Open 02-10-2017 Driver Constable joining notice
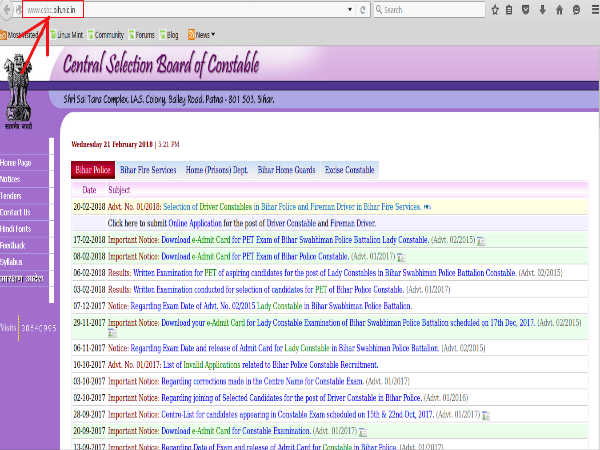600x450 pixels. pyautogui.click(x=291, y=398)
